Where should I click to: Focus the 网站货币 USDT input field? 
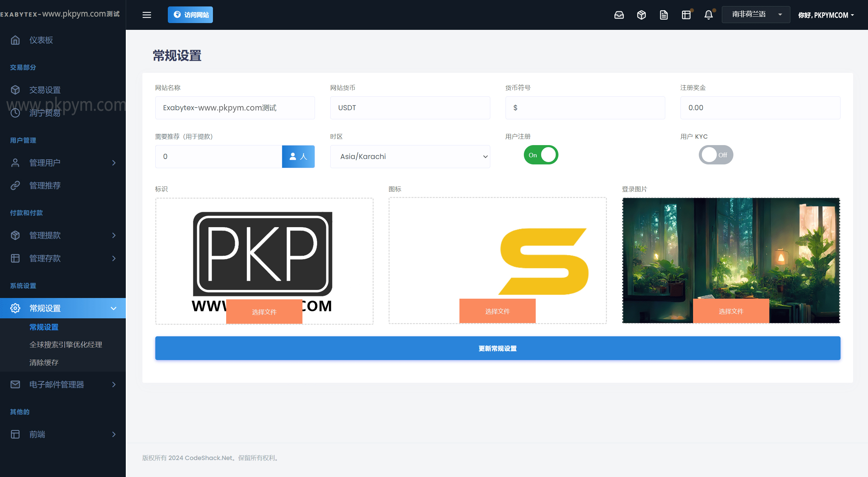tap(410, 108)
